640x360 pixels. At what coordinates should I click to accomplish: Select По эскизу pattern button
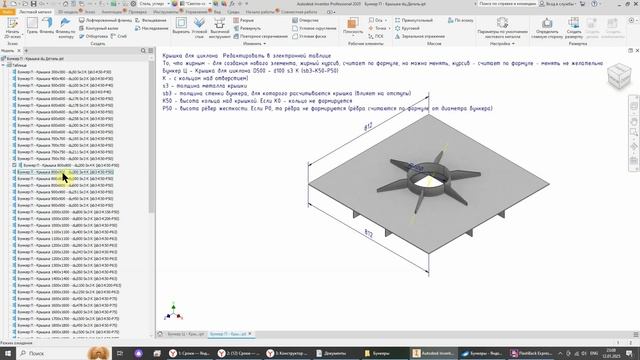pos(460,20)
